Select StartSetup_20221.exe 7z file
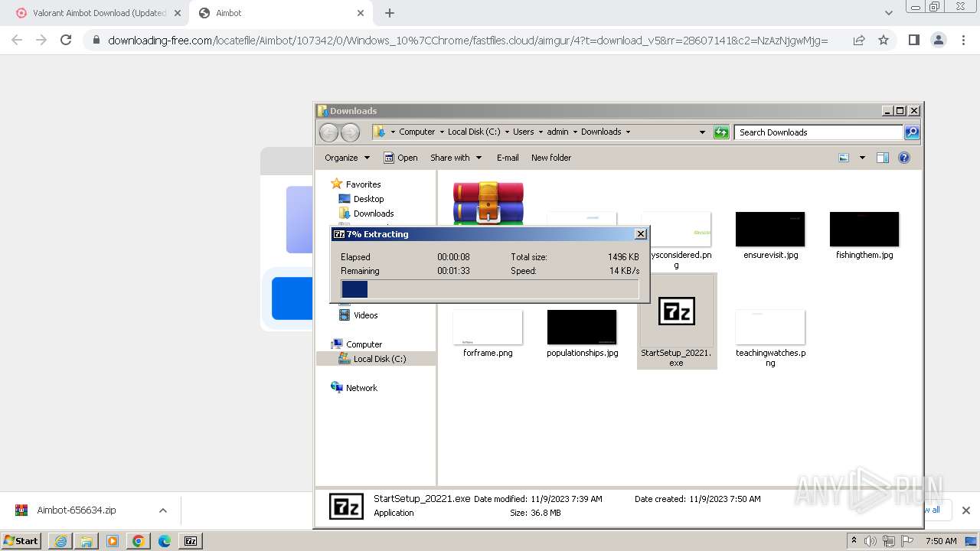The height and width of the screenshot is (551, 980). (677, 321)
